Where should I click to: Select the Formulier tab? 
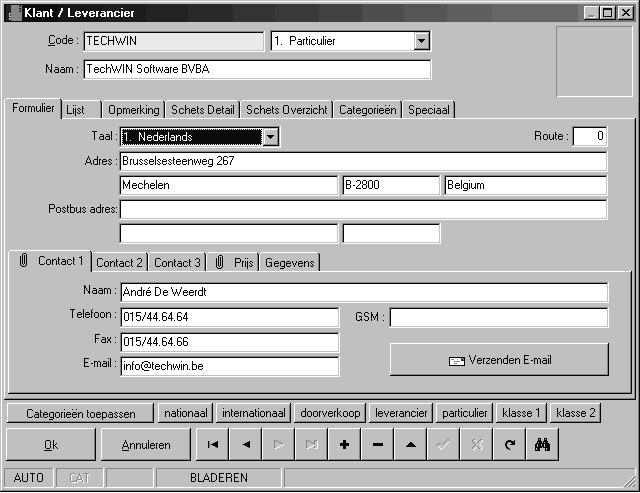click(33, 109)
